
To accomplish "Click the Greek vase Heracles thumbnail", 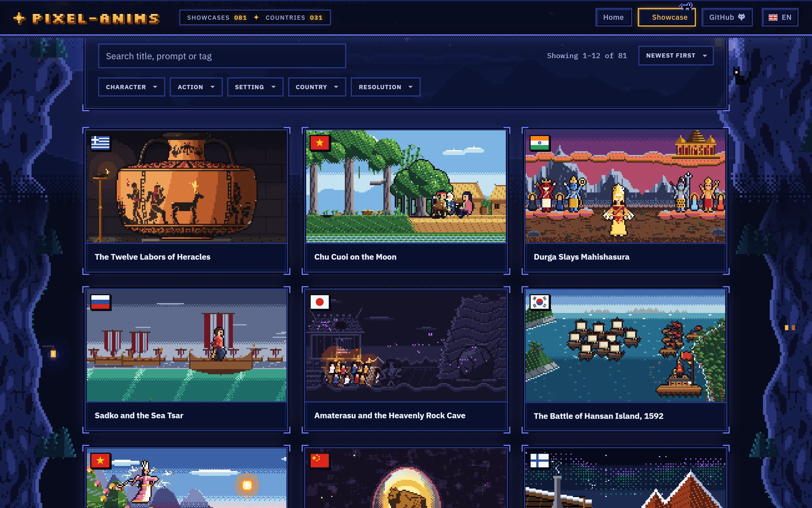I will click(187, 187).
